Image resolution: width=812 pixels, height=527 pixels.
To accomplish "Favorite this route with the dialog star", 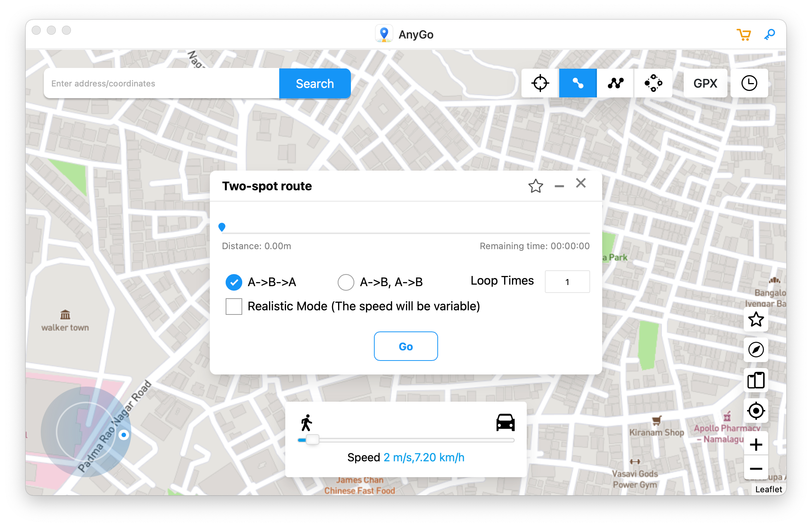I will point(535,185).
